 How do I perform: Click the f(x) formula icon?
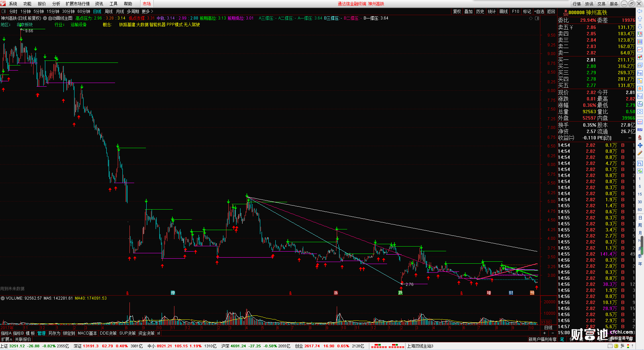pyautogui.click(x=640, y=104)
